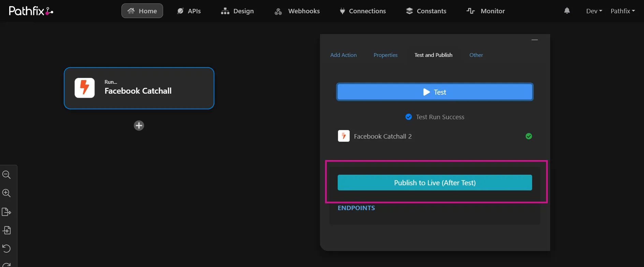The height and width of the screenshot is (267, 644).
Task: Click the canvas zoom out icon
Action: pyautogui.click(x=6, y=175)
